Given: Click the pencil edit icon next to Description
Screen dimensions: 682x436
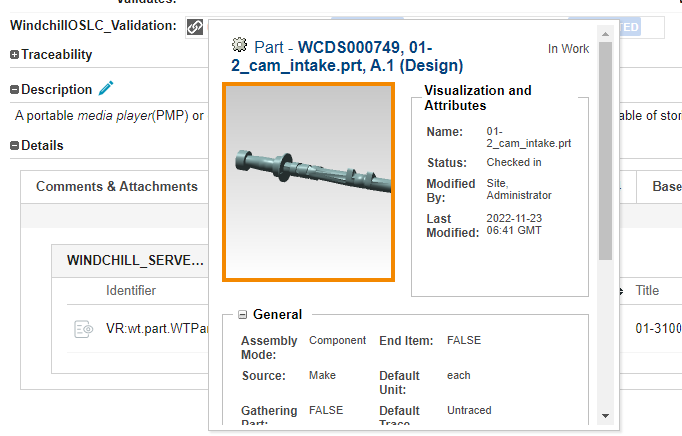Looking at the screenshot, I should tap(106, 88).
